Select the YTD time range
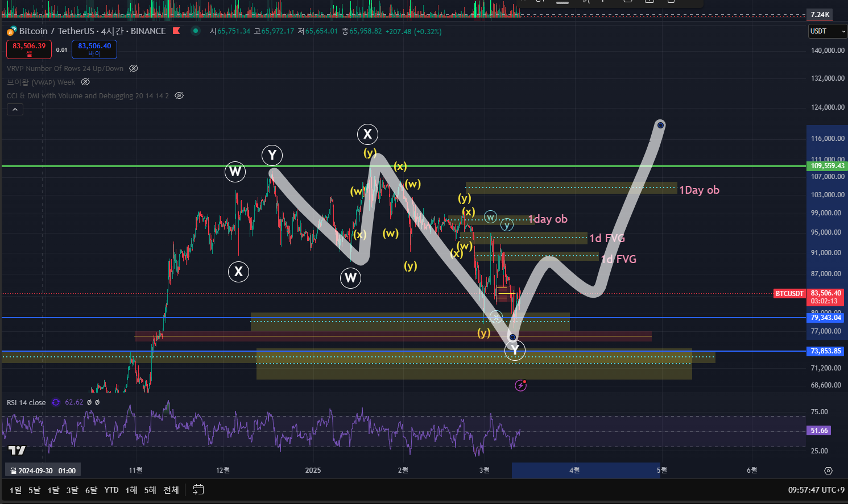Image resolution: width=848 pixels, height=504 pixels. coord(111,490)
